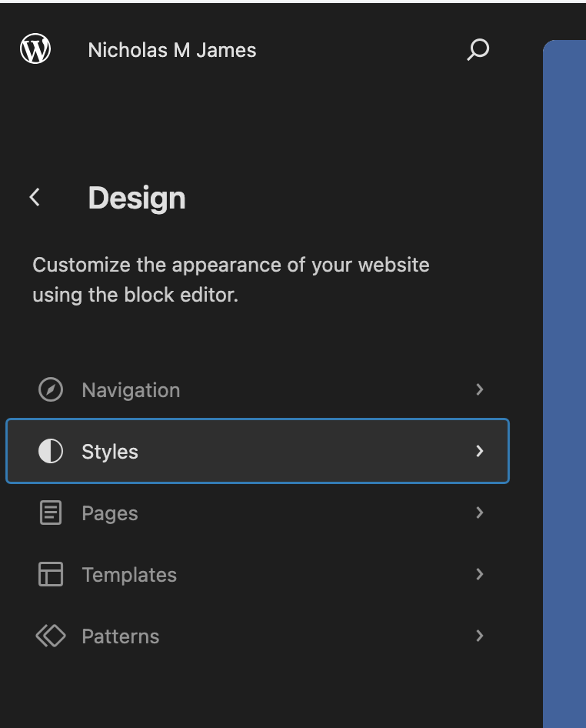Open the Pages text label
The image size is (586, 728).
110,513
